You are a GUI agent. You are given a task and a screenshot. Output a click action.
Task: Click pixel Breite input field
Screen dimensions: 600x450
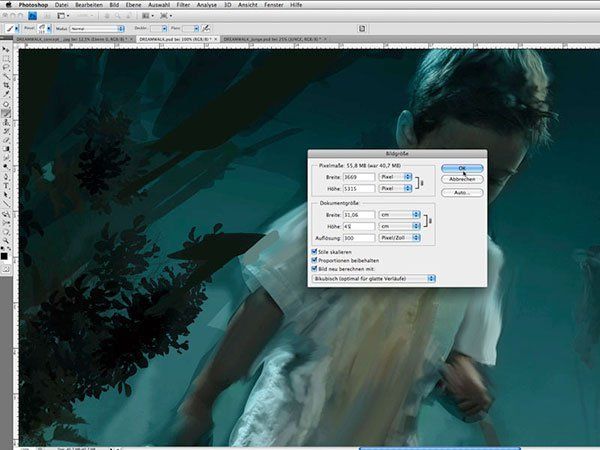coord(359,177)
